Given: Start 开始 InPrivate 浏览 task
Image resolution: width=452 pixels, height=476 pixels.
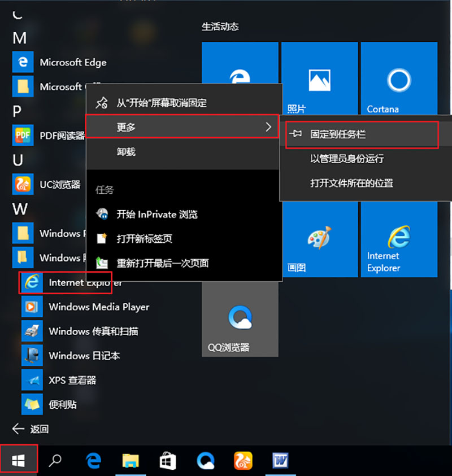Looking at the screenshot, I should [157, 215].
